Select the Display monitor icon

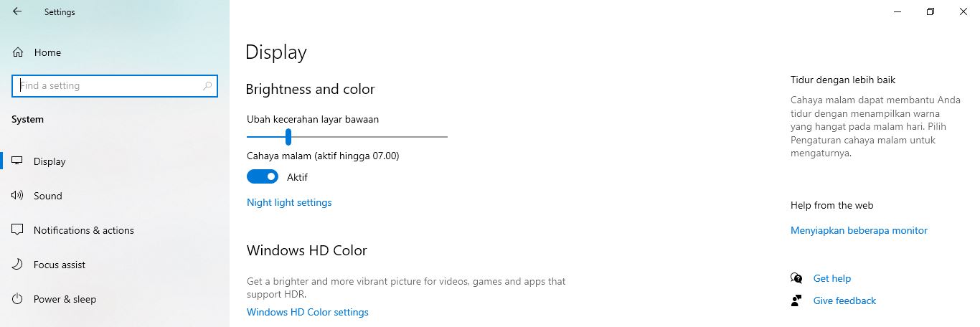click(18, 161)
